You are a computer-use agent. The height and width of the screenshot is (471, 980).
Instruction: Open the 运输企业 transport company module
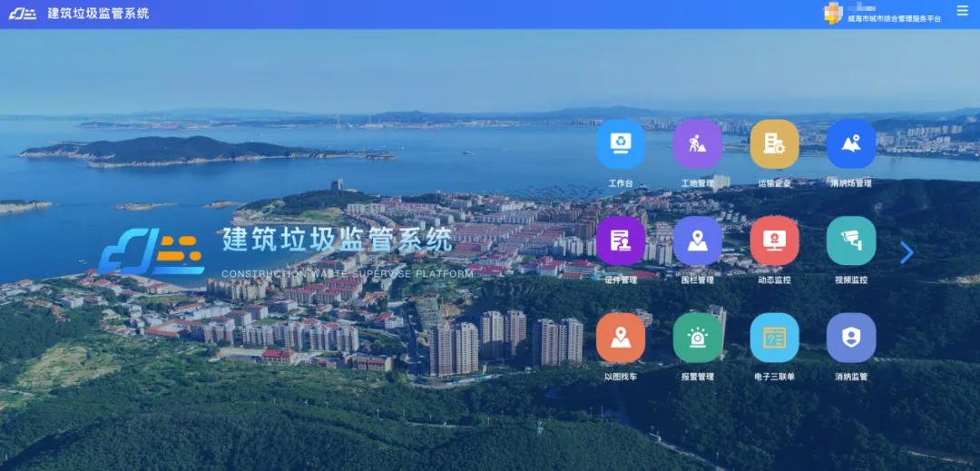(774, 144)
